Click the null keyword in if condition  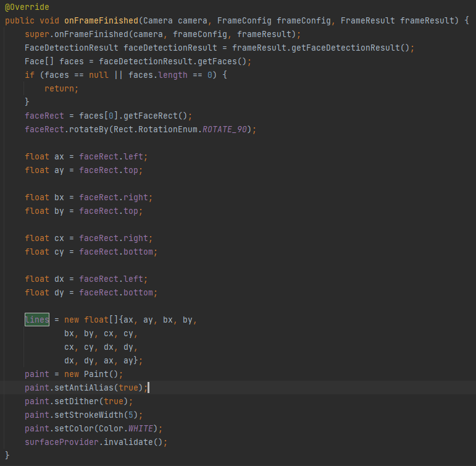click(x=98, y=75)
